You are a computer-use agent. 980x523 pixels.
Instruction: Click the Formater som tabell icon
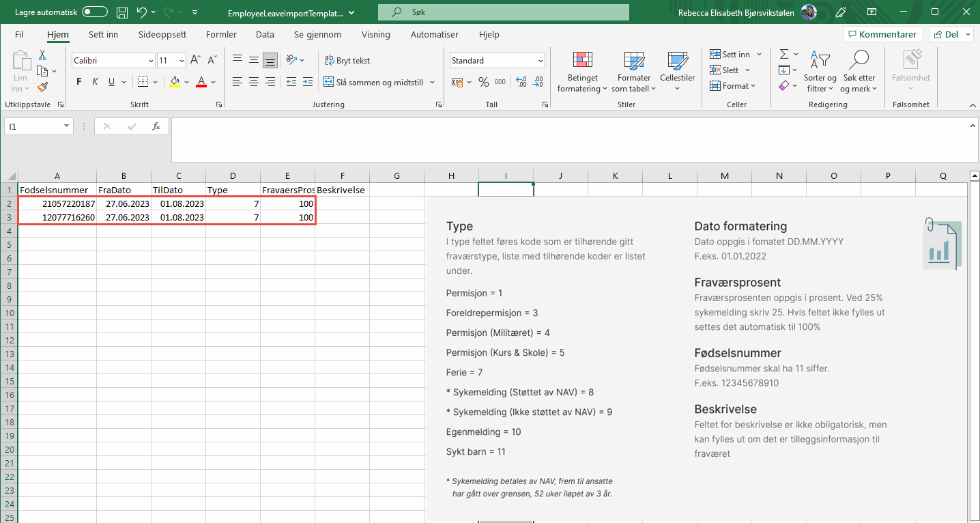point(633,71)
